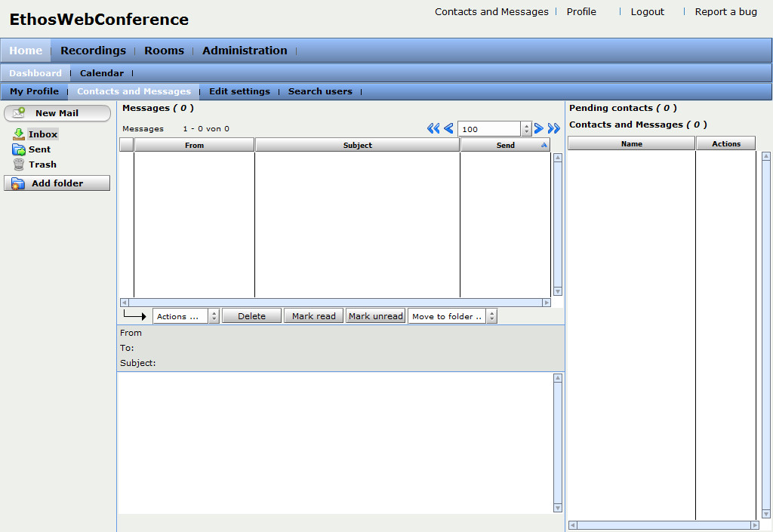The width and height of the screenshot is (773, 532).
Task: Open the Trash bin icon
Action: click(19, 165)
